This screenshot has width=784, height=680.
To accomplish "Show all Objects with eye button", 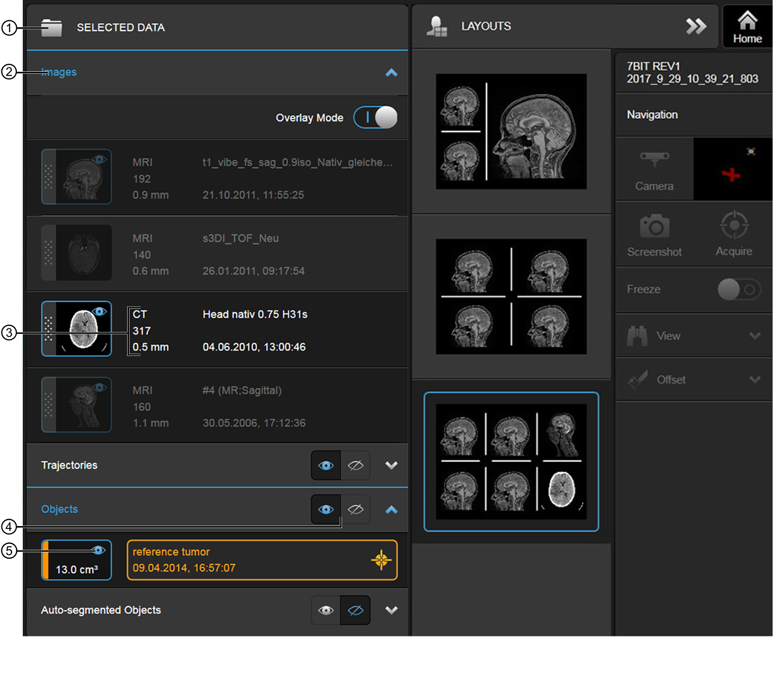I will tap(326, 509).
